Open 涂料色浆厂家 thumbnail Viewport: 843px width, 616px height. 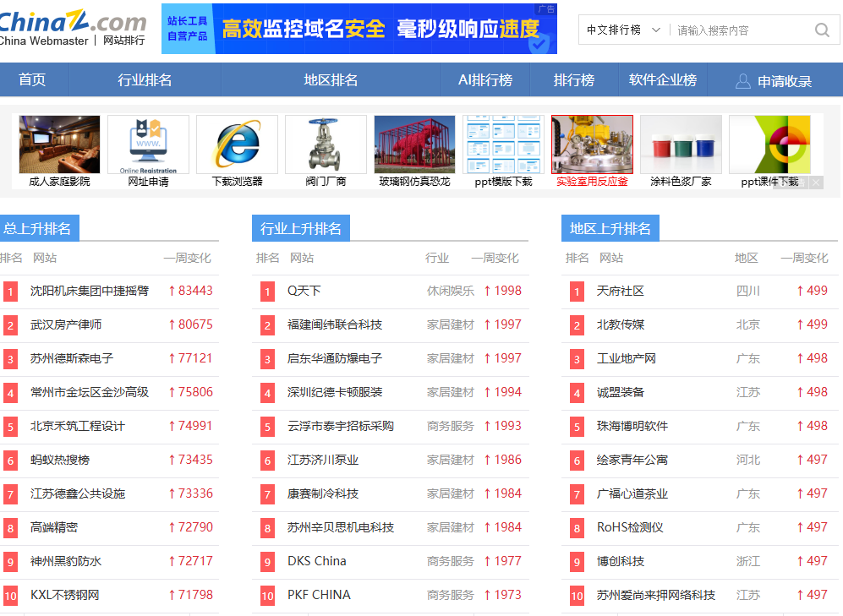coord(681,144)
